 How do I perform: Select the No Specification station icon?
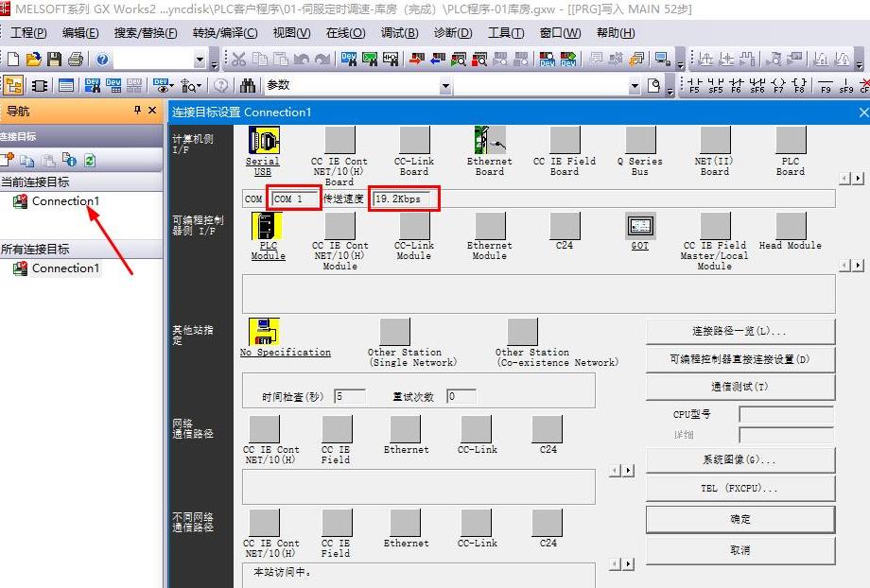coord(264,331)
